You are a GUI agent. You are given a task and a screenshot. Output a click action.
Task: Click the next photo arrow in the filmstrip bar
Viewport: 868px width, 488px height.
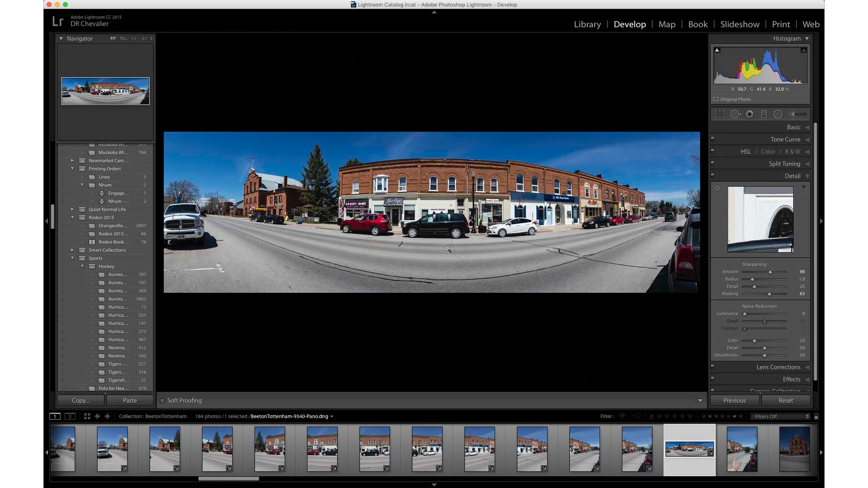[107, 416]
